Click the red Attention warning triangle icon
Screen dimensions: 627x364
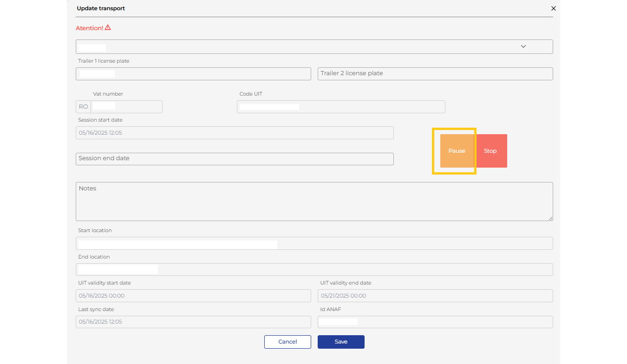[x=108, y=28]
